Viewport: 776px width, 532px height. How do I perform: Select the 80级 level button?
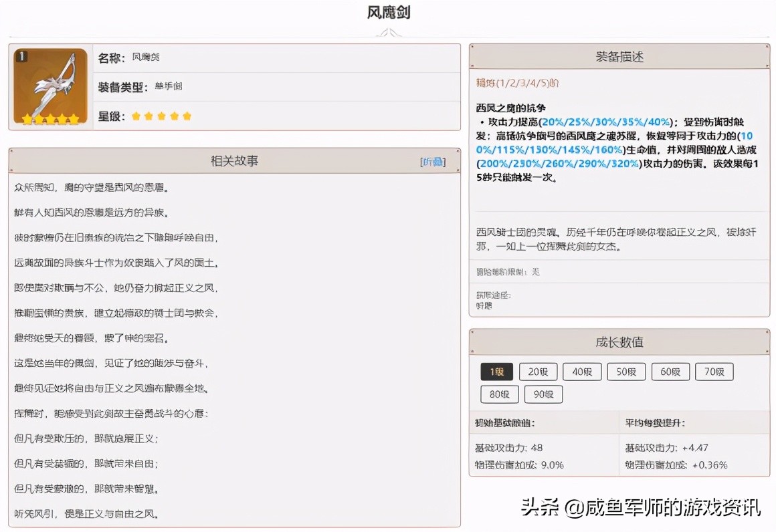498,394
